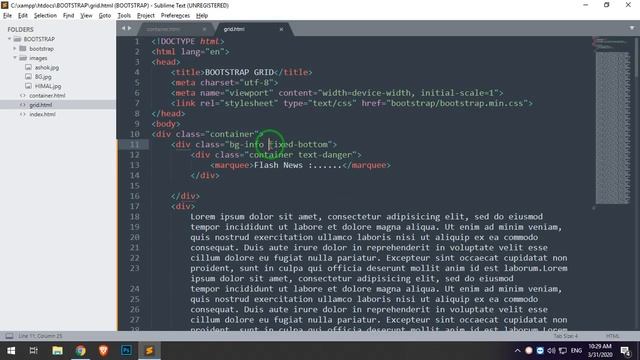The height and width of the screenshot is (360, 640).
Task: Click line number 15 in the gutter
Action: pyautogui.click(x=135, y=186)
